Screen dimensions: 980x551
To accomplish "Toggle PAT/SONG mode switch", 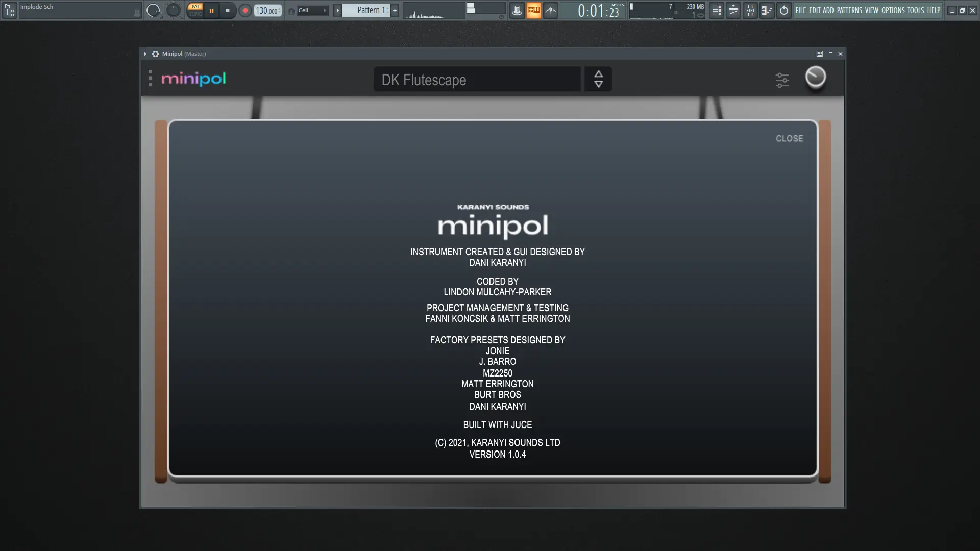I will (x=195, y=10).
